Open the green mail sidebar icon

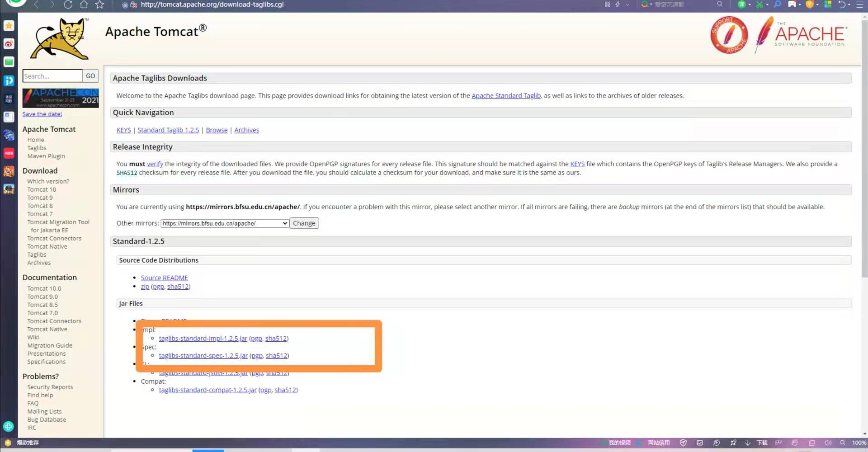(x=9, y=62)
